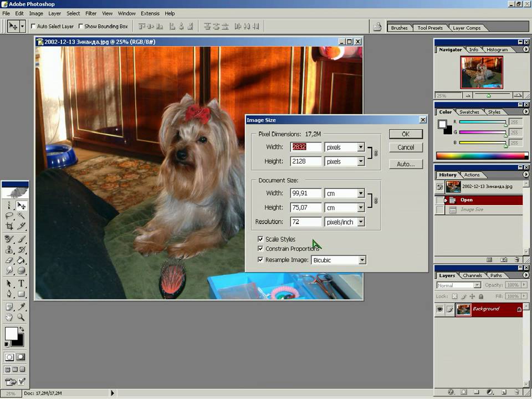Switch to the Histogram tab
This screenshot has width=532, height=399.
pyautogui.click(x=497, y=49)
